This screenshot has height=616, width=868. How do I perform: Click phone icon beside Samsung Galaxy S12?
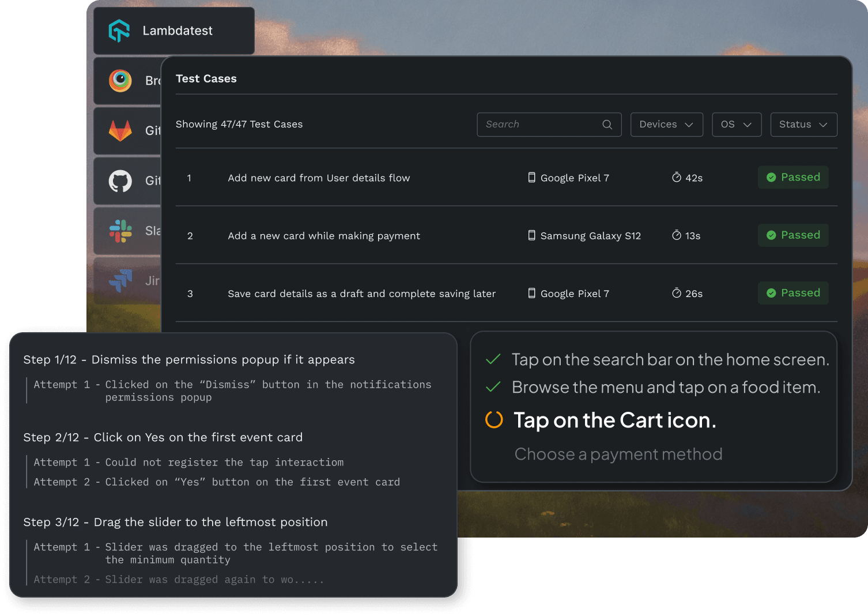point(531,235)
